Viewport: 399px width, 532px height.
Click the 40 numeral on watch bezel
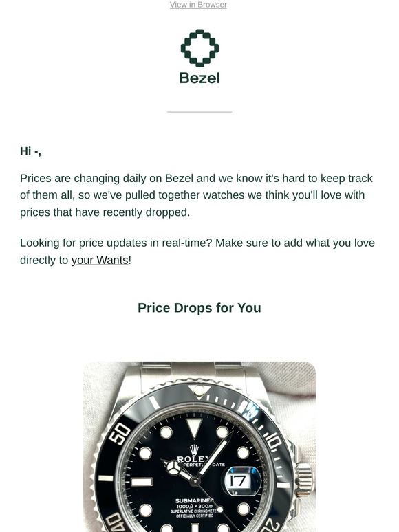[116, 522]
